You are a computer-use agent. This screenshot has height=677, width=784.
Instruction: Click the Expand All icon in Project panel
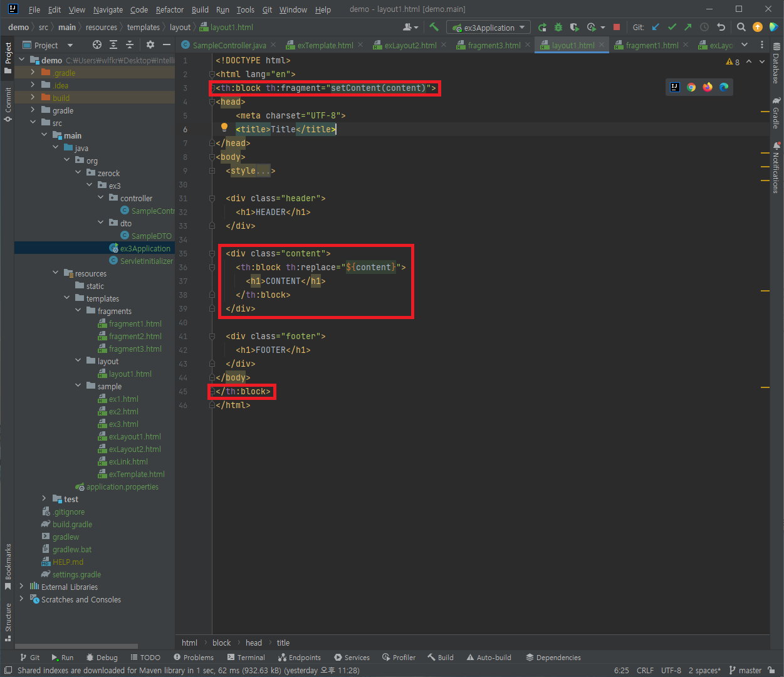point(113,45)
